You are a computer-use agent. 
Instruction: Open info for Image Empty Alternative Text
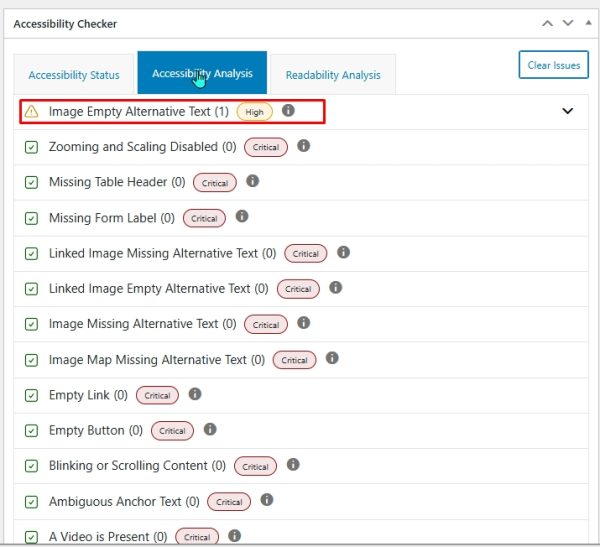coord(288,111)
